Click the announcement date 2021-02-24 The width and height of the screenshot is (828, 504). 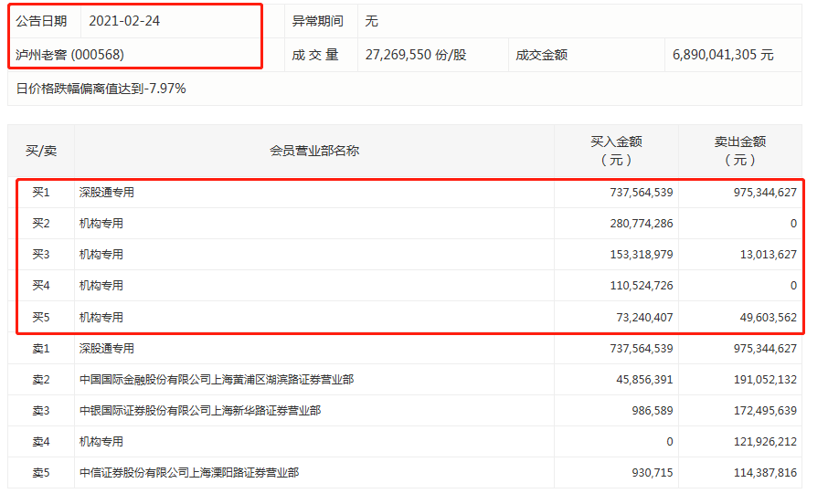click(x=124, y=21)
